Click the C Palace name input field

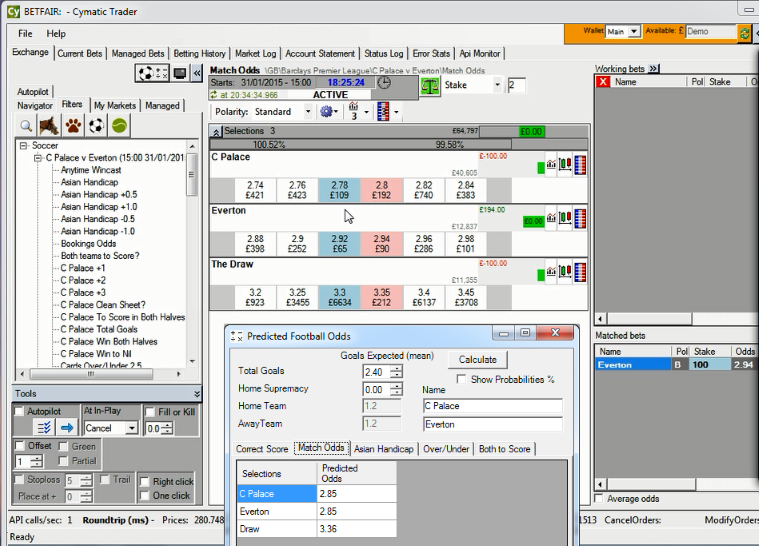[492, 406]
